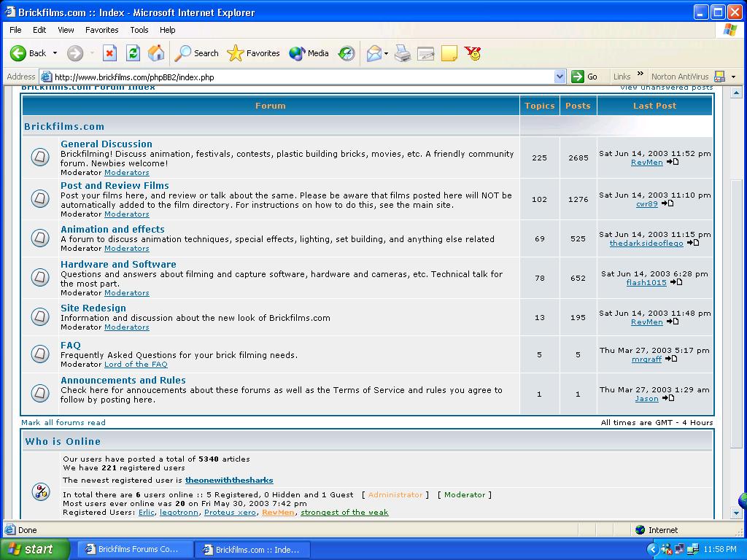Image resolution: width=747 pixels, height=560 pixels.
Task: View latest post icon next to Jason
Action: tap(668, 398)
